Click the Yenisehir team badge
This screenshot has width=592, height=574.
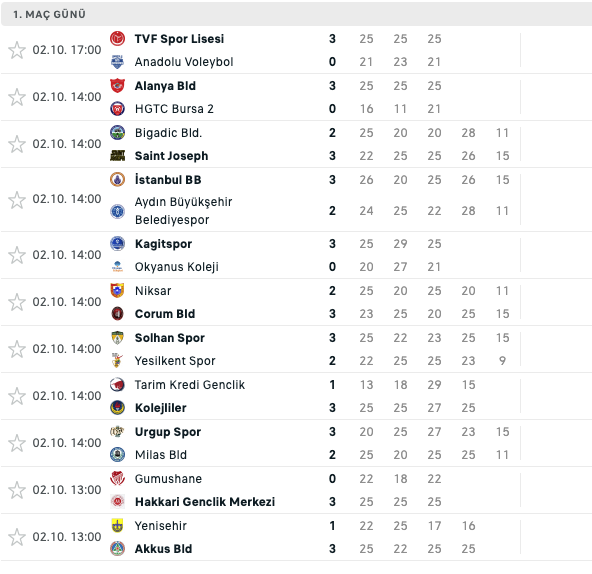point(117,526)
